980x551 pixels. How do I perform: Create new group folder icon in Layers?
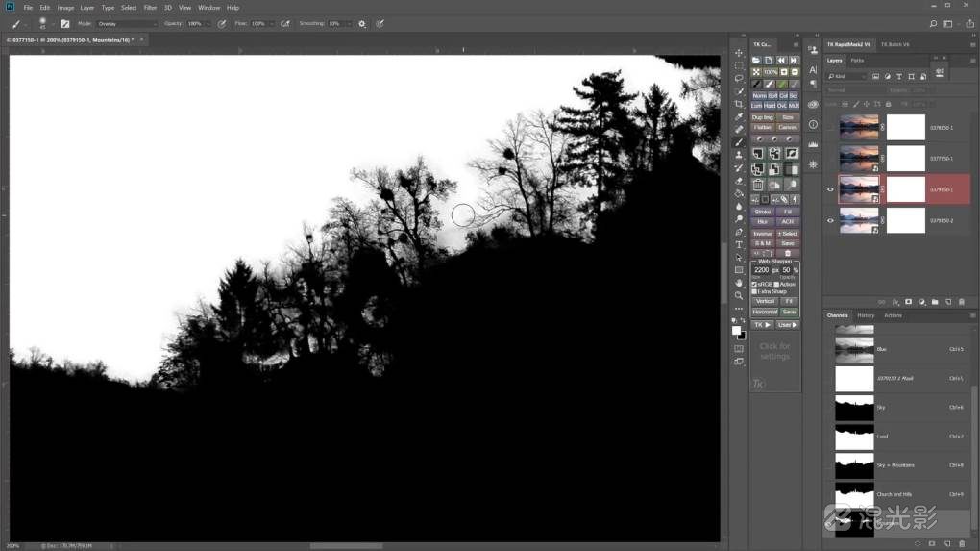pos(935,302)
